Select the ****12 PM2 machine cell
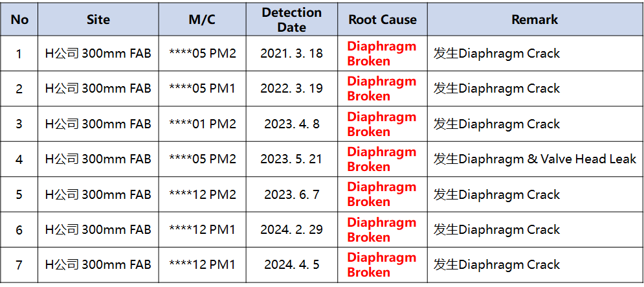The width and height of the screenshot is (644, 287). point(203,194)
